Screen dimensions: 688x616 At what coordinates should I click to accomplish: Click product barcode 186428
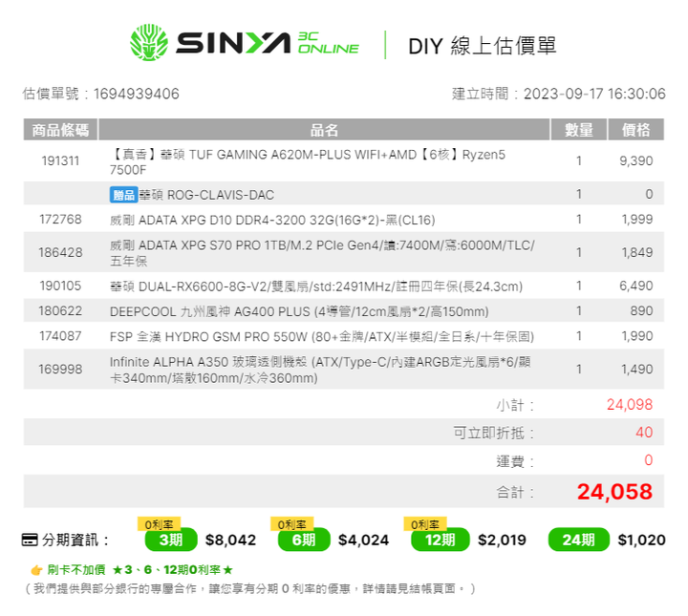click(x=60, y=252)
